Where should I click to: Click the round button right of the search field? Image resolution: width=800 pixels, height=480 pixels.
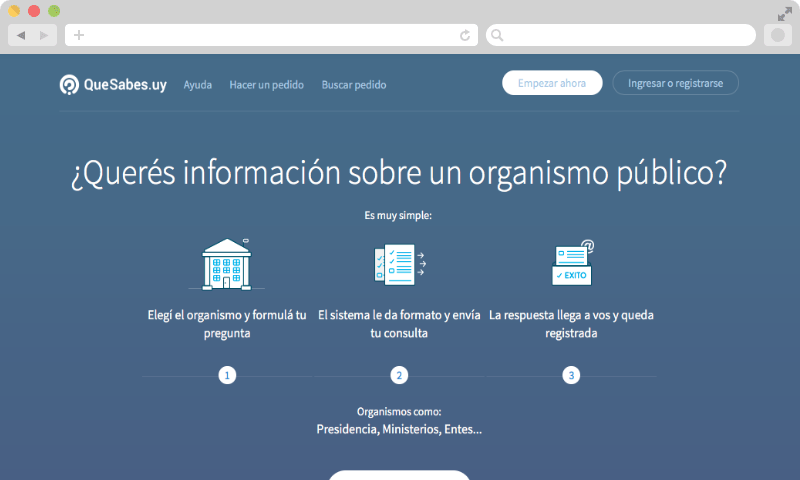[777, 35]
